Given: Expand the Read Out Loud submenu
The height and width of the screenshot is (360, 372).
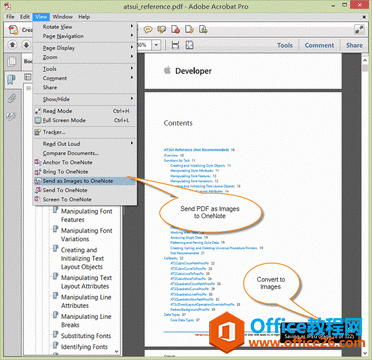Looking at the screenshot, I should pos(85,144).
